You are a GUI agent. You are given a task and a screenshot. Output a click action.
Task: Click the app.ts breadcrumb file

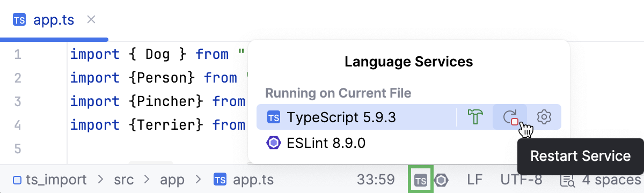pos(244,180)
